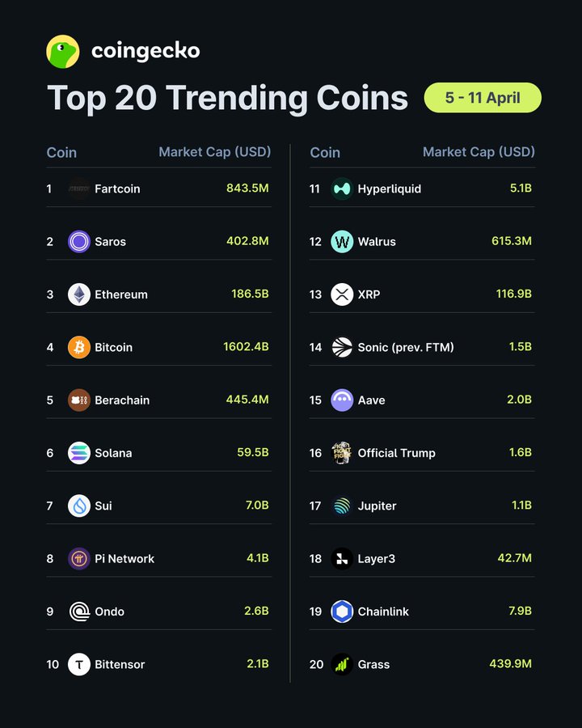Click the Sui droplet icon
Screen dimensions: 582x728
(79, 506)
